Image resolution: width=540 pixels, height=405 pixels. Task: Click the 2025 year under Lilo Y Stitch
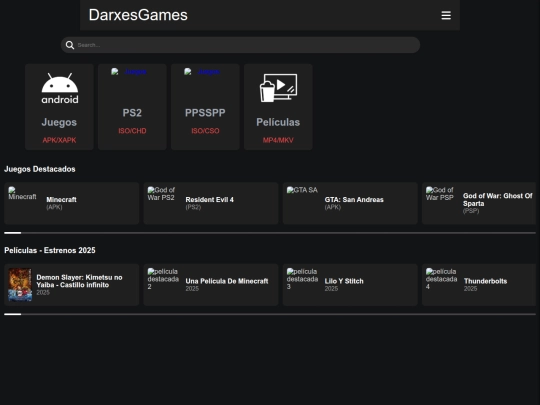click(x=331, y=289)
